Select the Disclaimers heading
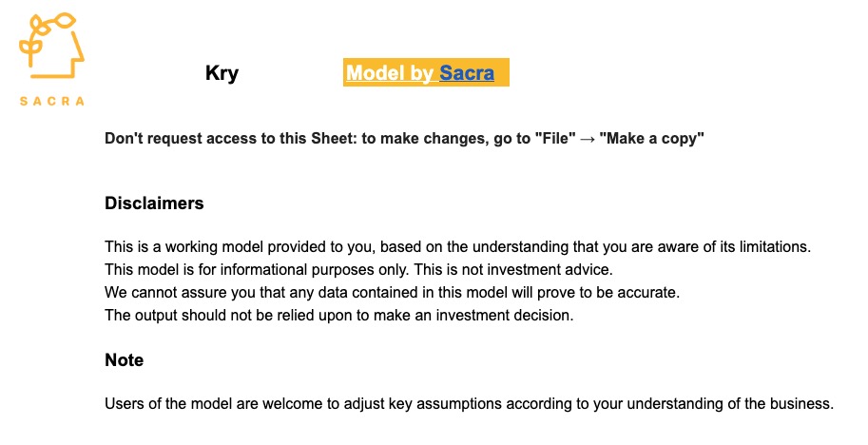The width and height of the screenshot is (868, 445). pos(154,203)
